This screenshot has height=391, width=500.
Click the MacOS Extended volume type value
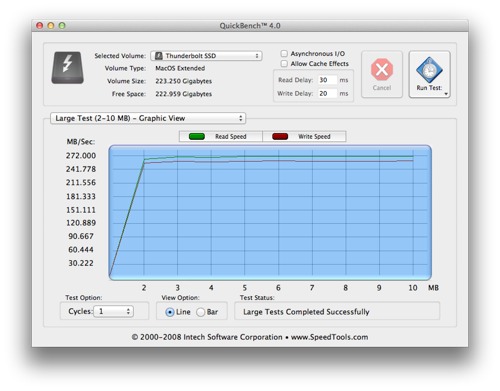click(180, 68)
